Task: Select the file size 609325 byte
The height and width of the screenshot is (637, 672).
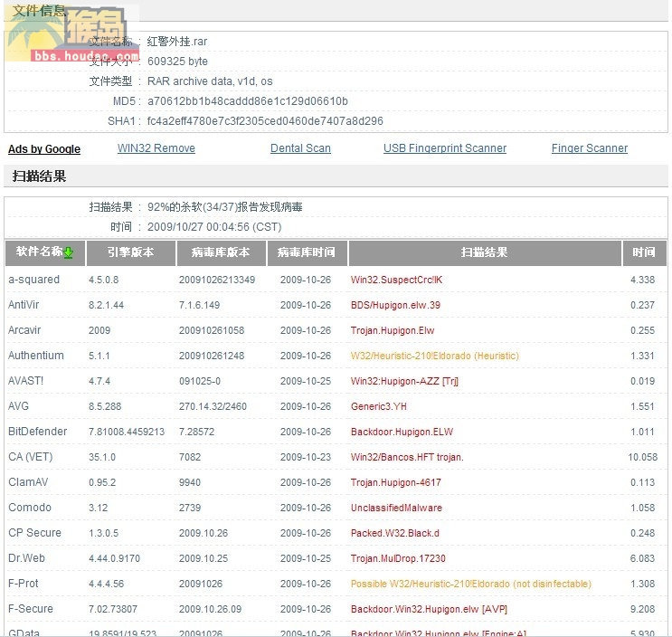Action: coord(177,62)
